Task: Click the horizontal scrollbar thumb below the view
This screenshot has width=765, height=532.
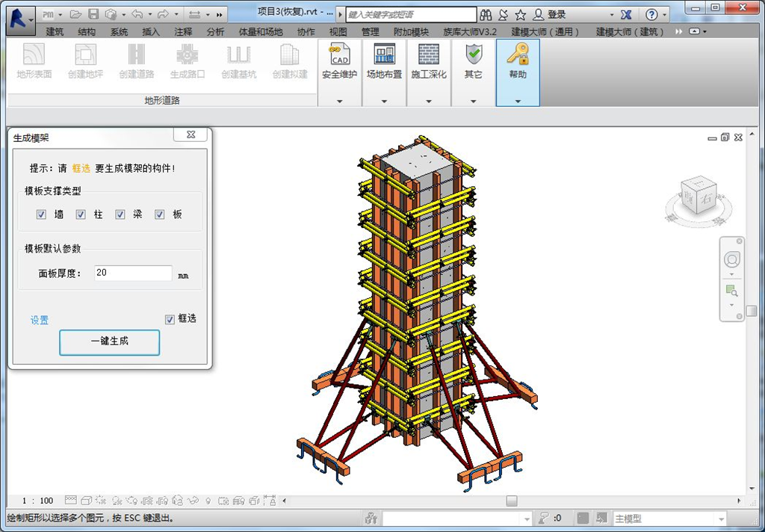Action: pos(511,501)
